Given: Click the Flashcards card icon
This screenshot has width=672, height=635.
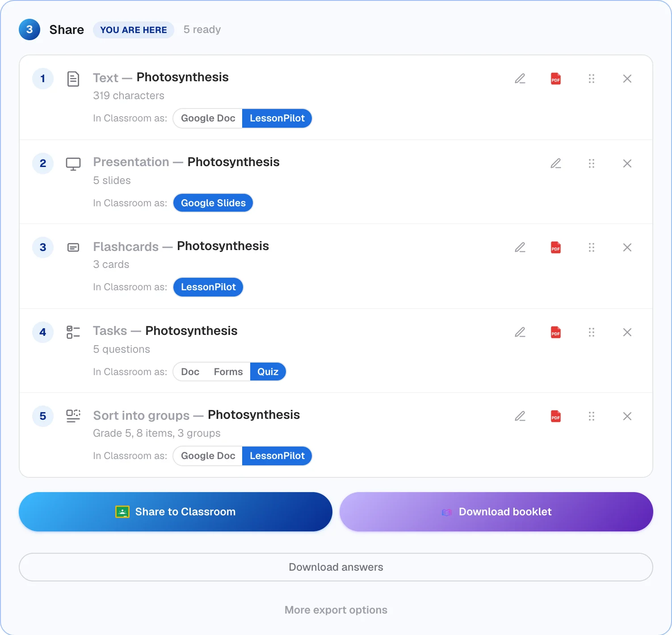Looking at the screenshot, I should pyautogui.click(x=73, y=247).
